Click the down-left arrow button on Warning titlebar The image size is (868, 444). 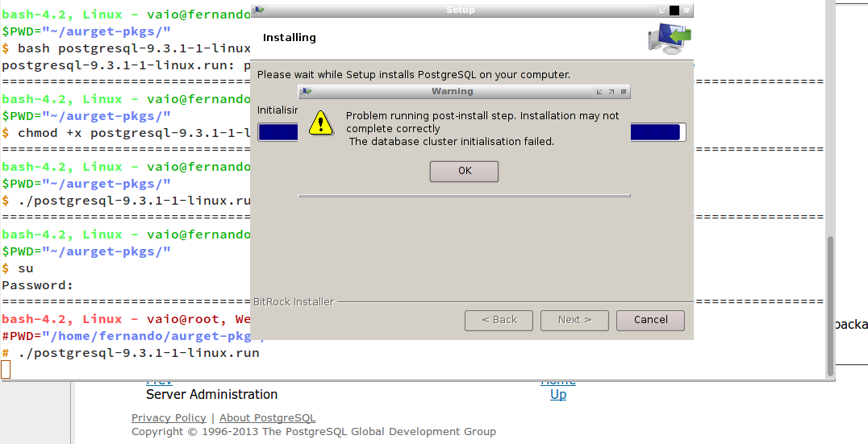[599, 92]
